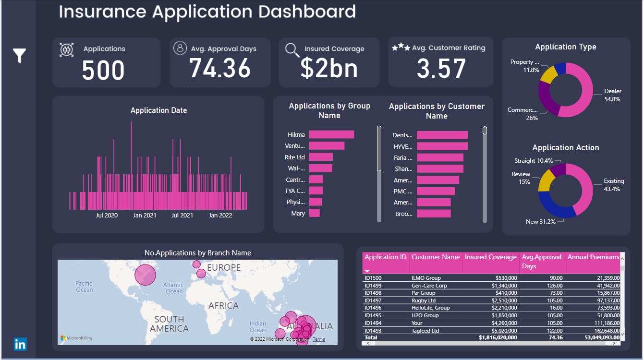Click the ILMO Group customer cell
Image resolution: width=644 pixels, height=360 pixels.
point(426,278)
